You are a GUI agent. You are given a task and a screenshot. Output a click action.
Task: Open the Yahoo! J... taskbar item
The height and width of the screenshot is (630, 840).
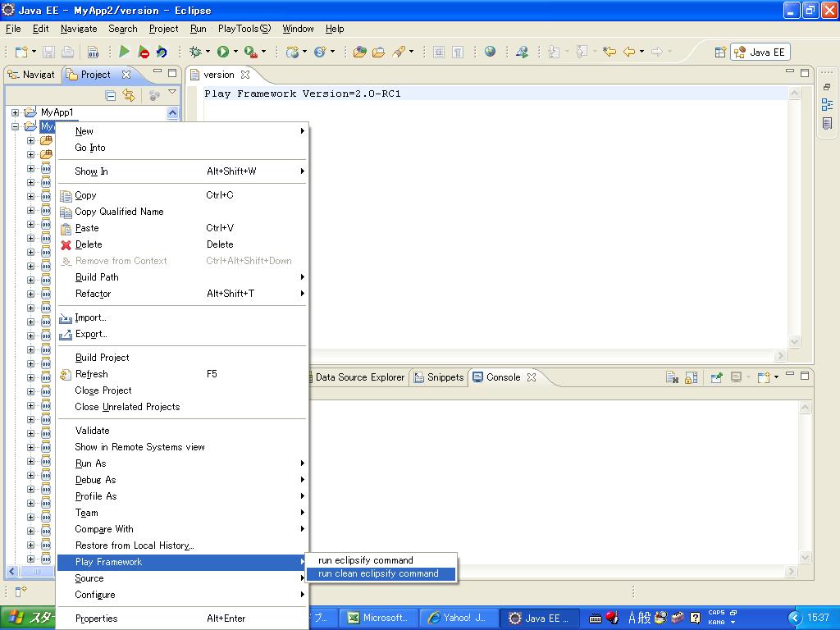(458, 619)
